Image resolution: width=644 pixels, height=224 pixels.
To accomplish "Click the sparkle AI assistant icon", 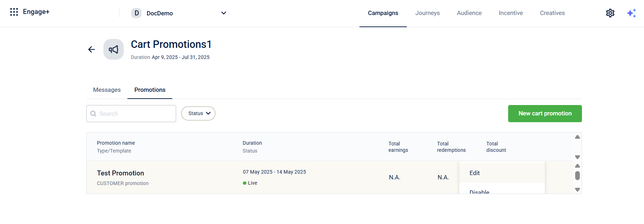I will [631, 13].
